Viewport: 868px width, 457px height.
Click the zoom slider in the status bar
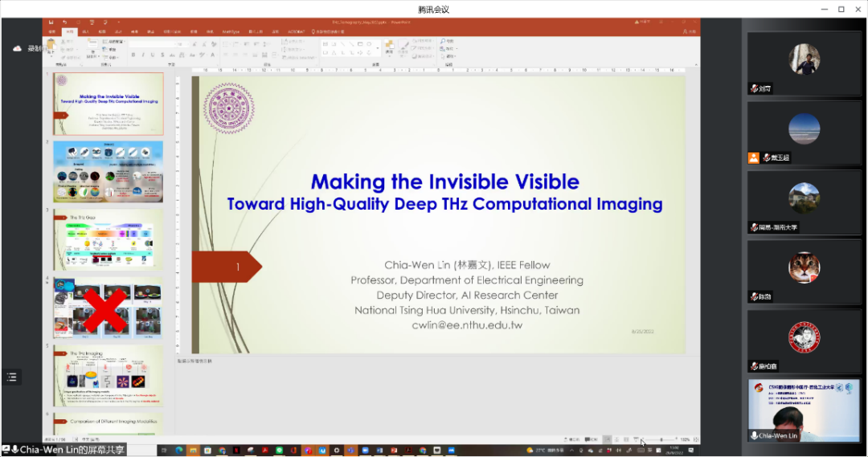click(x=661, y=439)
